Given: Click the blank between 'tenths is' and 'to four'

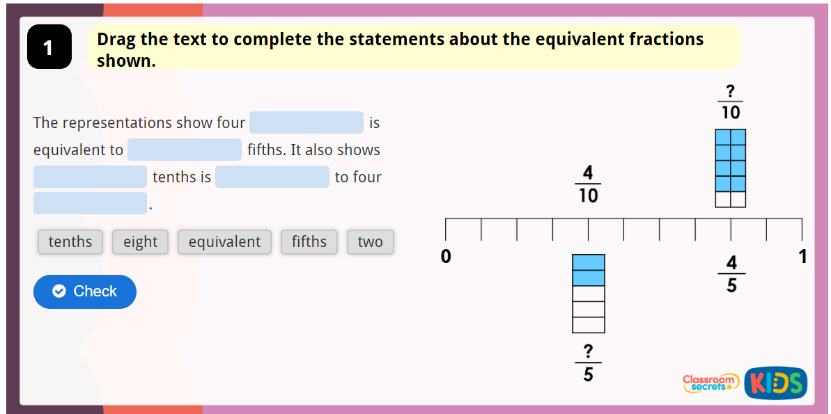Looking at the screenshot, I should [x=272, y=177].
